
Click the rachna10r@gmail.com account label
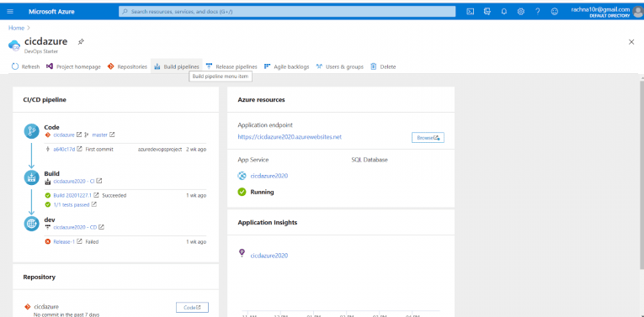(600, 9)
